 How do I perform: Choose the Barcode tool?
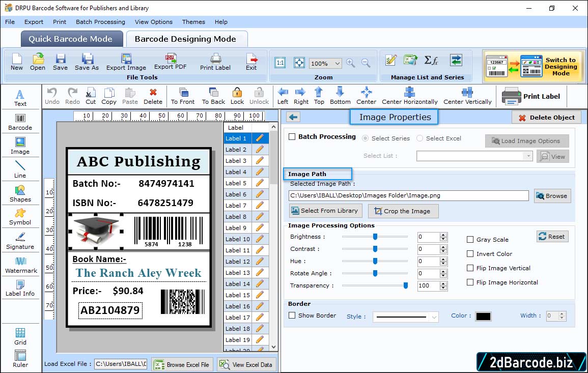pyautogui.click(x=20, y=122)
